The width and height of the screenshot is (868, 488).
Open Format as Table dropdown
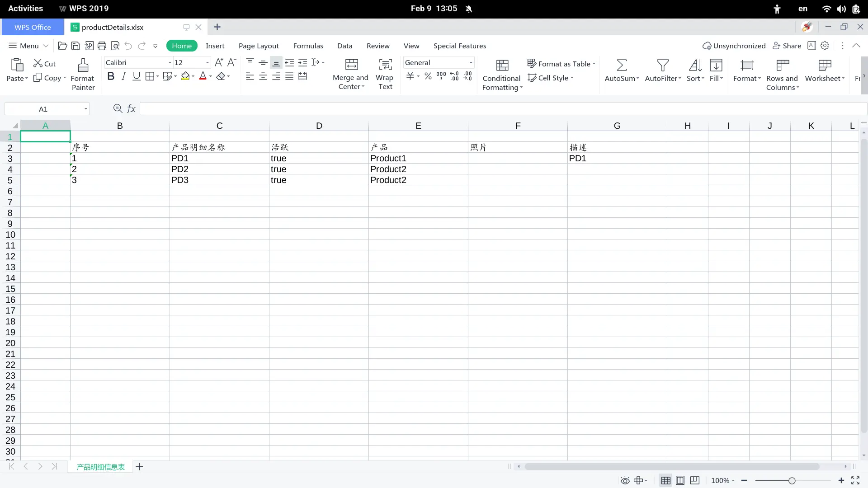point(561,64)
